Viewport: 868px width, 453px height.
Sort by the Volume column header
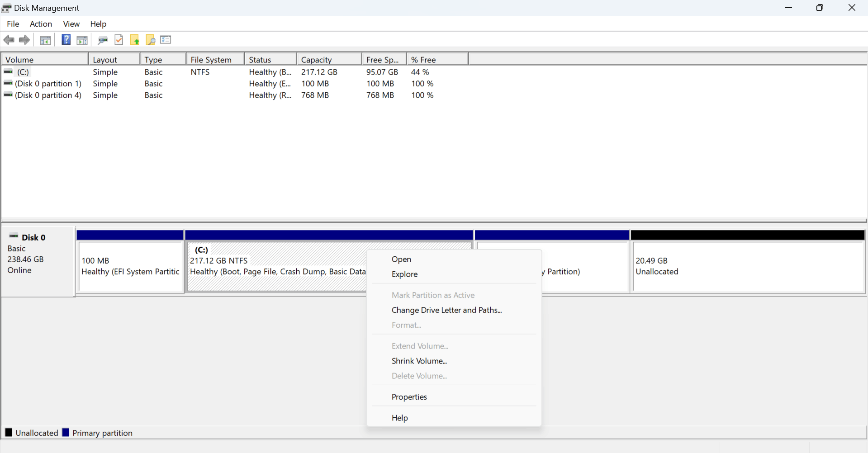[45, 59]
